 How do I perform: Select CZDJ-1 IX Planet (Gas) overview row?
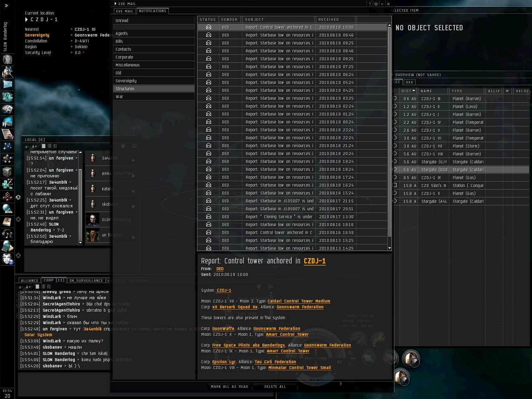[x=461, y=178]
